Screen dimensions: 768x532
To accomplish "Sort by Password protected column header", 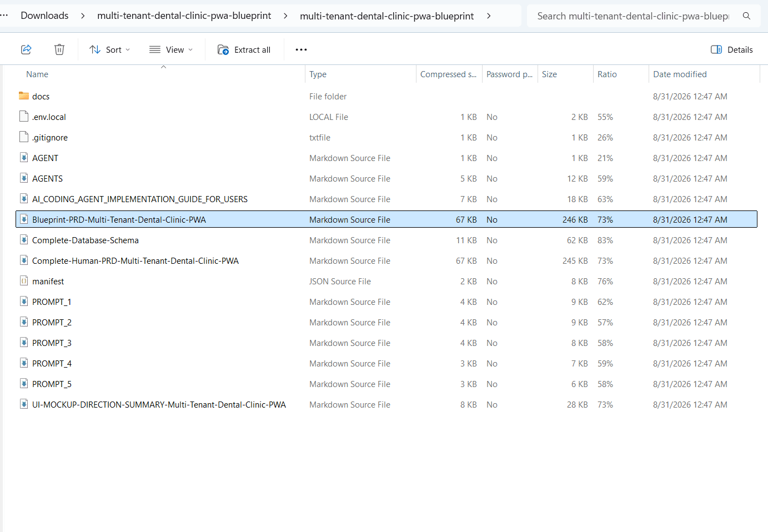I will tap(509, 74).
